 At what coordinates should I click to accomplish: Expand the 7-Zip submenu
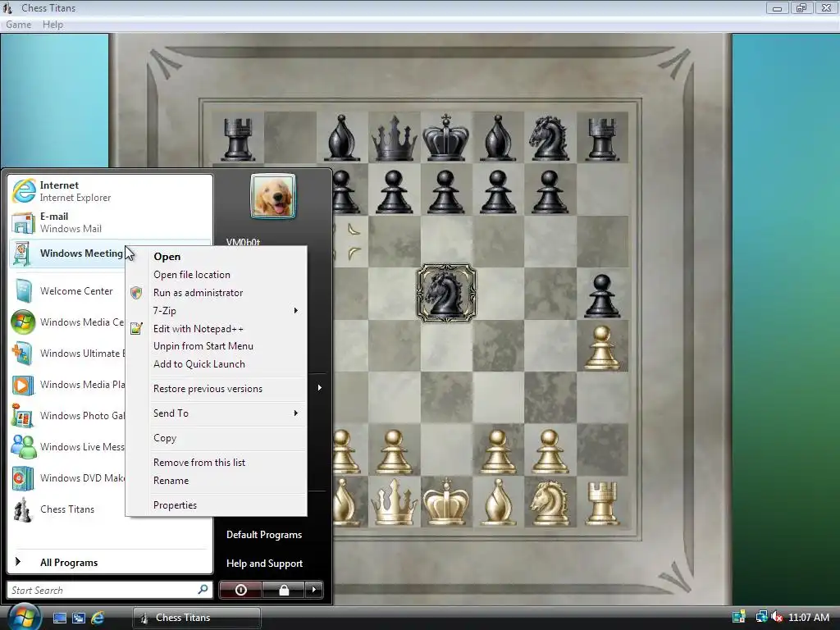point(217,311)
